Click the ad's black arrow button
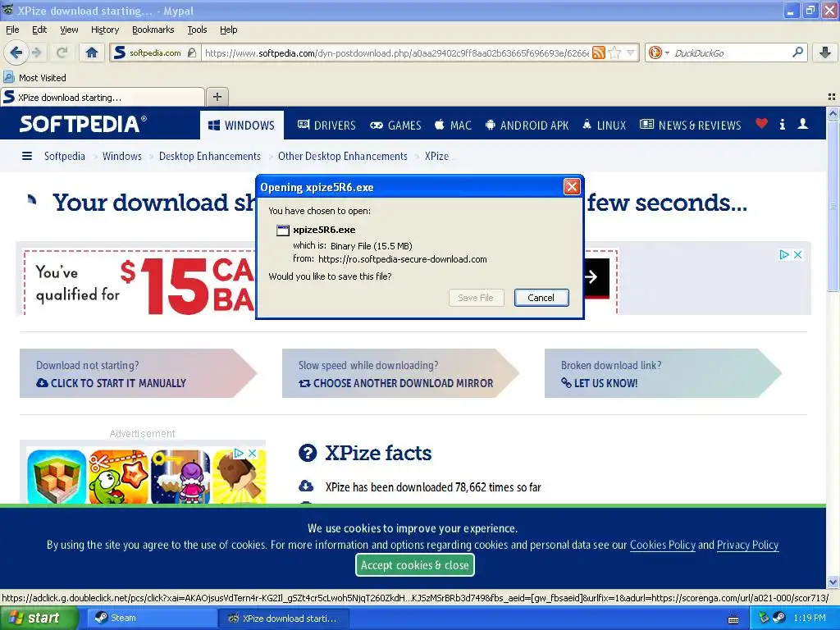Screen dimensions: 840x630 596,277
